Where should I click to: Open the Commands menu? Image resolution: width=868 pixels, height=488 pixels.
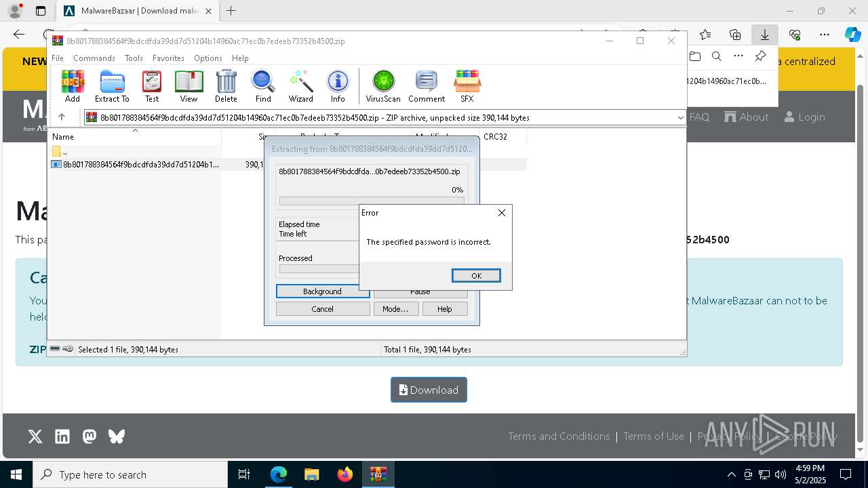click(94, 58)
